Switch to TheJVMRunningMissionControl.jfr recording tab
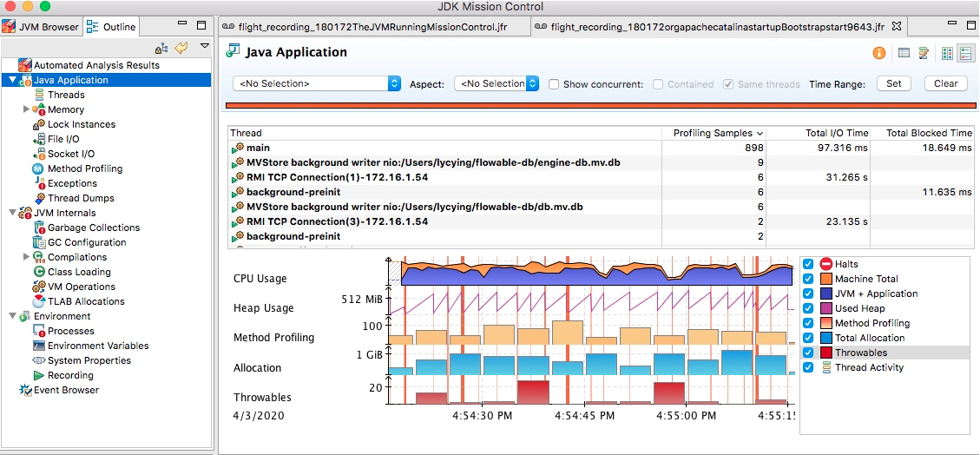Image resolution: width=980 pixels, height=455 pixels. coord(374,27)
